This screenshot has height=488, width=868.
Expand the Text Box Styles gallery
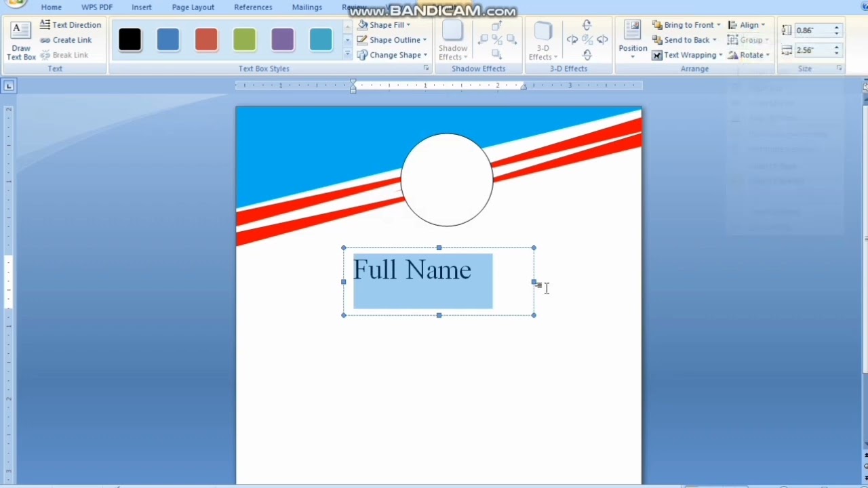[x=347, y=54]
